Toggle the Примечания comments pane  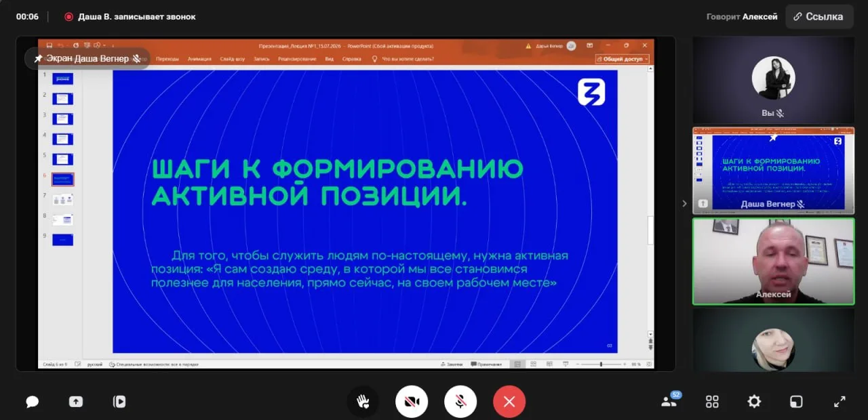click(x=487, y=364)
